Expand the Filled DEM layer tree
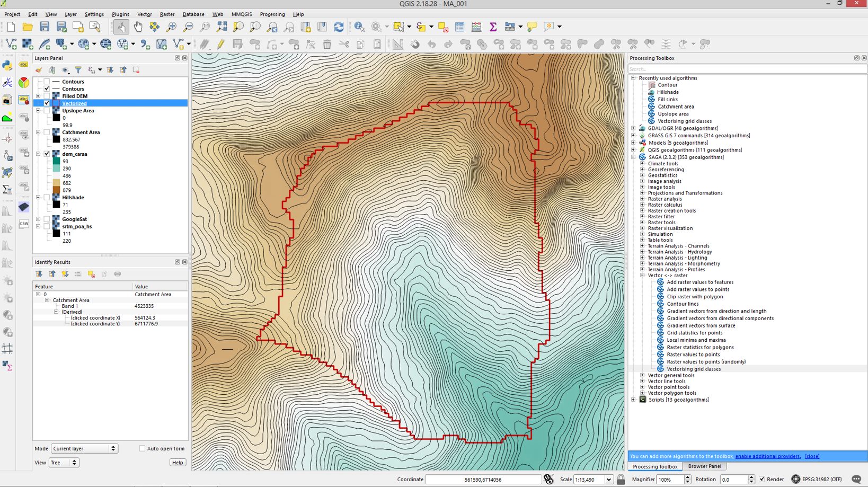The width and height of the screenshot is (868, 487). [x=38, y=96]
